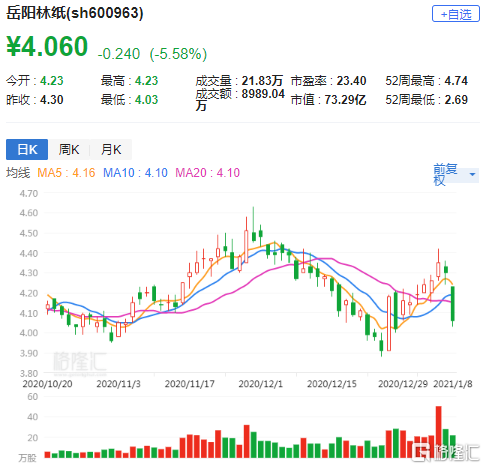Switch to the 周K weekly chart tab
Image resolution: width=486 pixels, height=469 pixels.
[69, 149]
